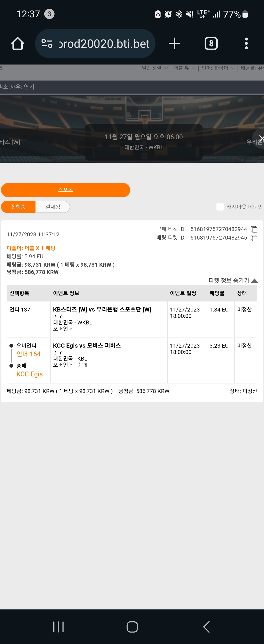
Task: Open a new tab with plus icon
Action: click(x=174, y=43)
